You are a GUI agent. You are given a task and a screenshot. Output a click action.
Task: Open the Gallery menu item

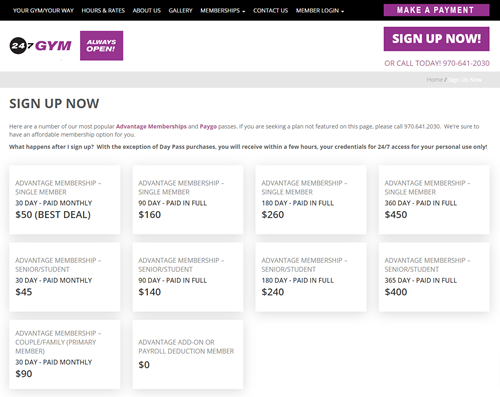180,10
